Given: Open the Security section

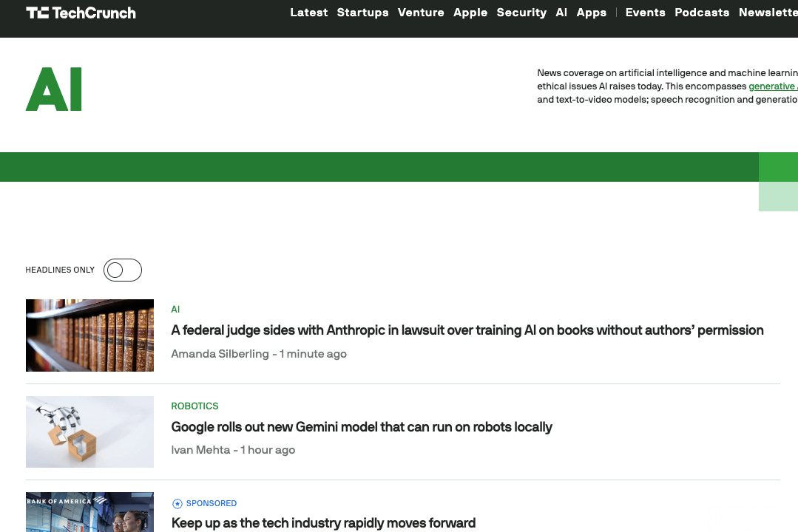Looking at the screenshot, I should (x=521, y=13).
